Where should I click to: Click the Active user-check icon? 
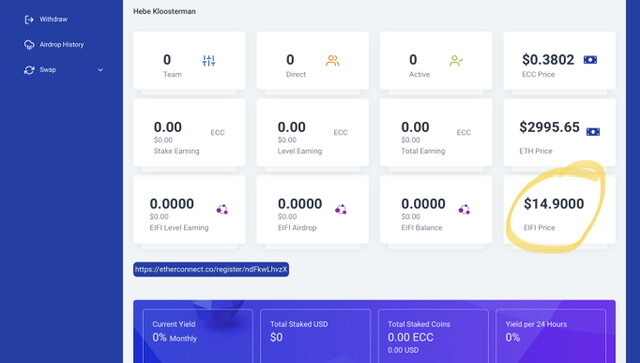[456, 61]
